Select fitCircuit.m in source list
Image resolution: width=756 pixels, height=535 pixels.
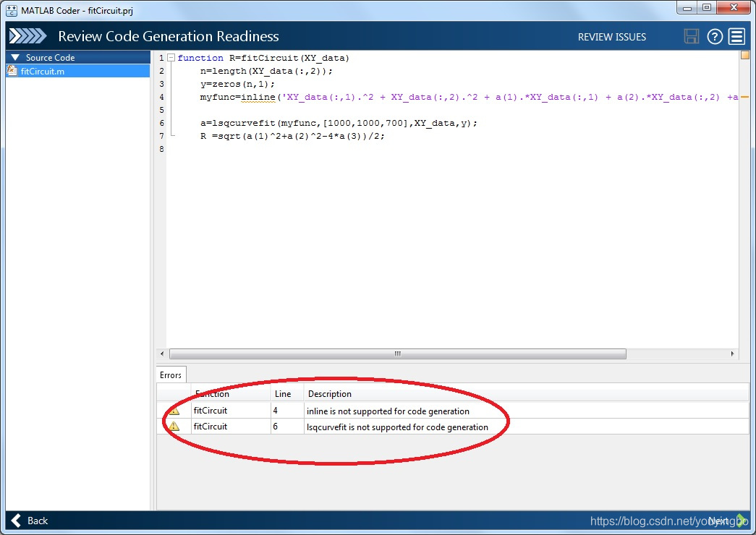78,71
